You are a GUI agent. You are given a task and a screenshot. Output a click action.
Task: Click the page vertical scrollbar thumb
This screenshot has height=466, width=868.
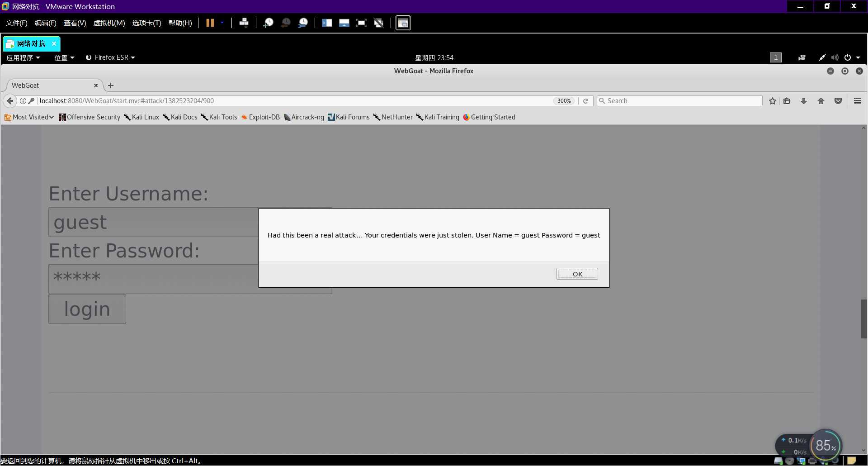click(x=863, y=319)
